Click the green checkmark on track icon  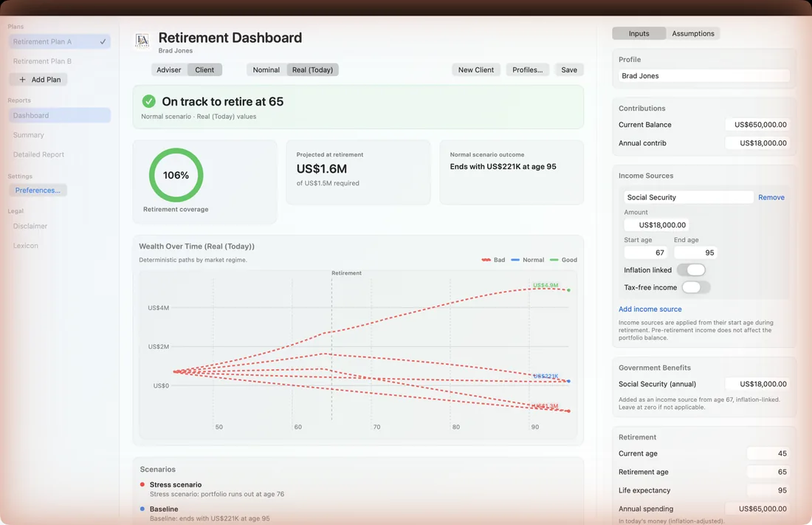(x=148, y=101)
